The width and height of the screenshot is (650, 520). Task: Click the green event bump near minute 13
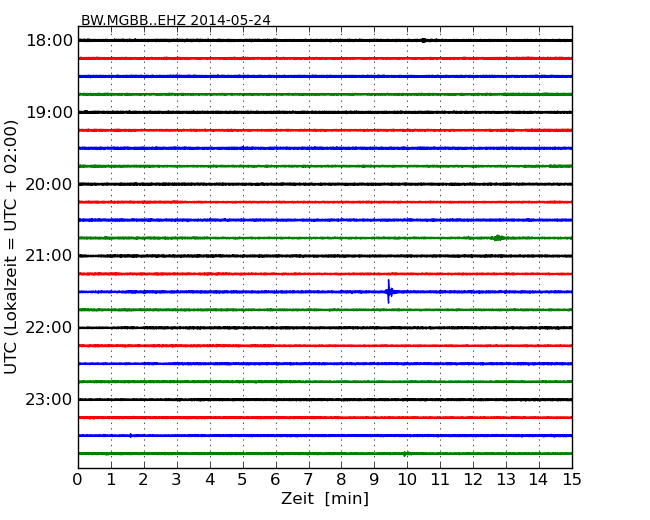point(498,238)
